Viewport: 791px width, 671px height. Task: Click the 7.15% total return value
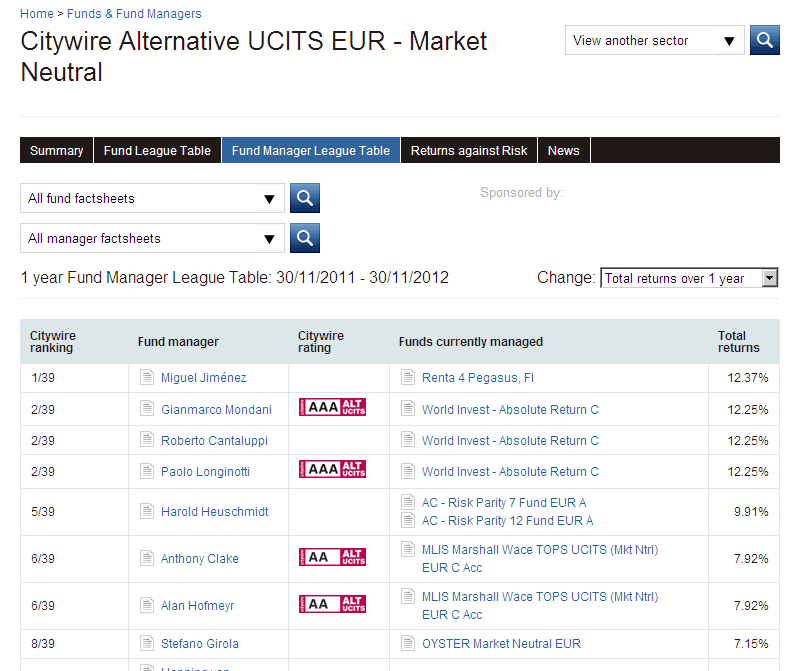pyautogui.click(x=751, y=644)
